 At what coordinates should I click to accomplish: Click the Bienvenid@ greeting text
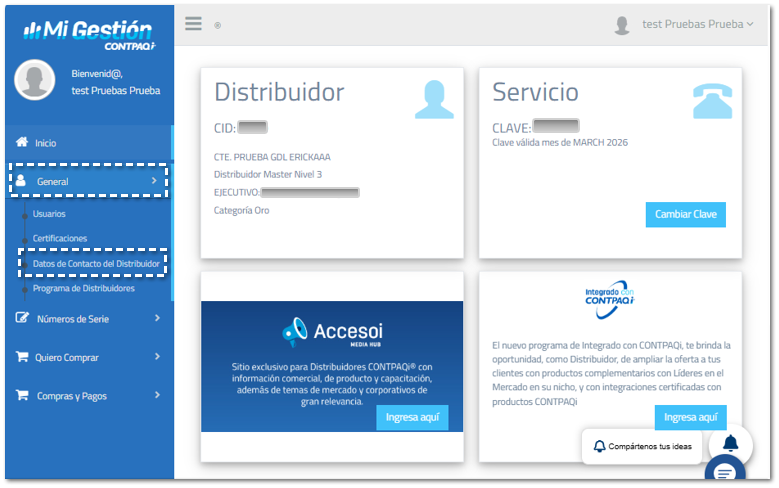coord(97,74)
